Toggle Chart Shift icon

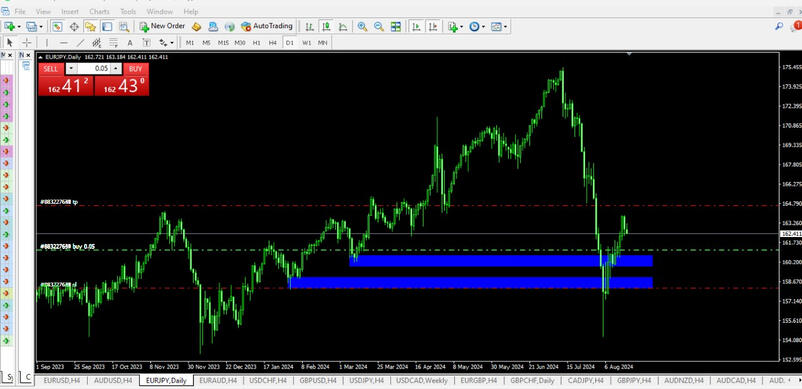(x=433, y=27)
